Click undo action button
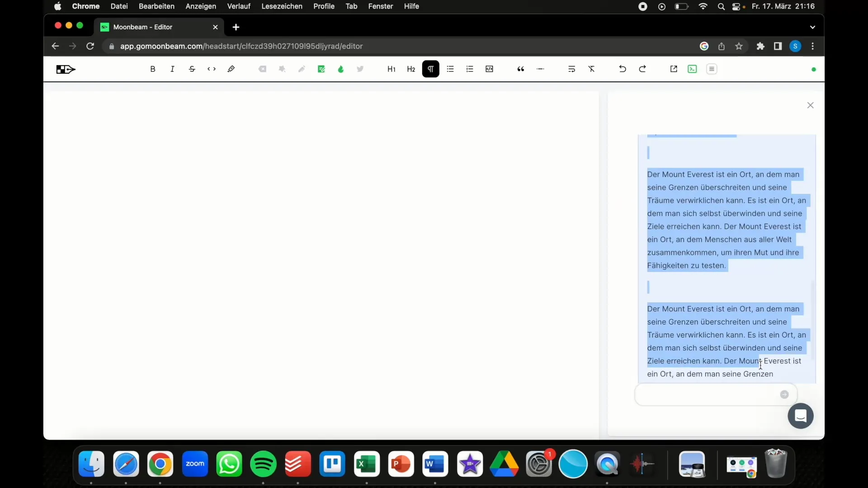Screen dimensions: 868x488 click(623, 69)
